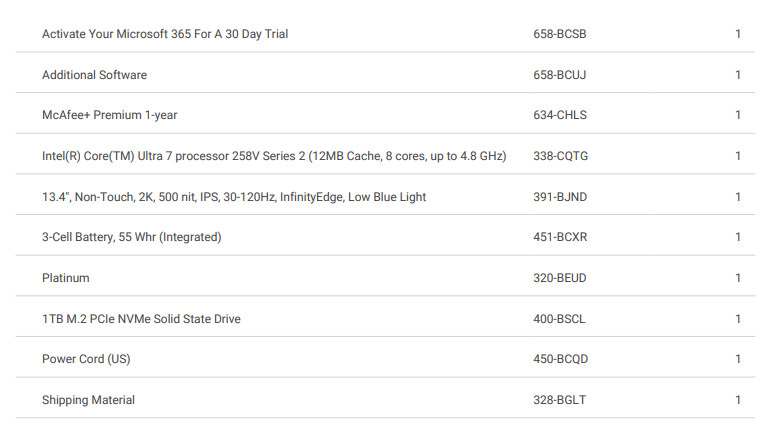Click part number 338-CQTG

pyautogui.click(x=561, y=156)
